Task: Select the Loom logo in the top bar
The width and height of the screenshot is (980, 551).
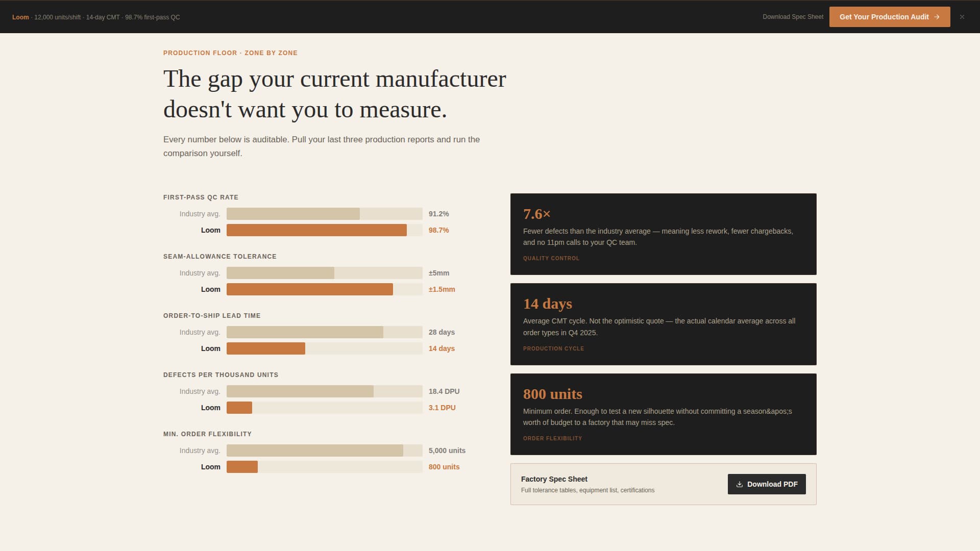Action: coord(21,17)
